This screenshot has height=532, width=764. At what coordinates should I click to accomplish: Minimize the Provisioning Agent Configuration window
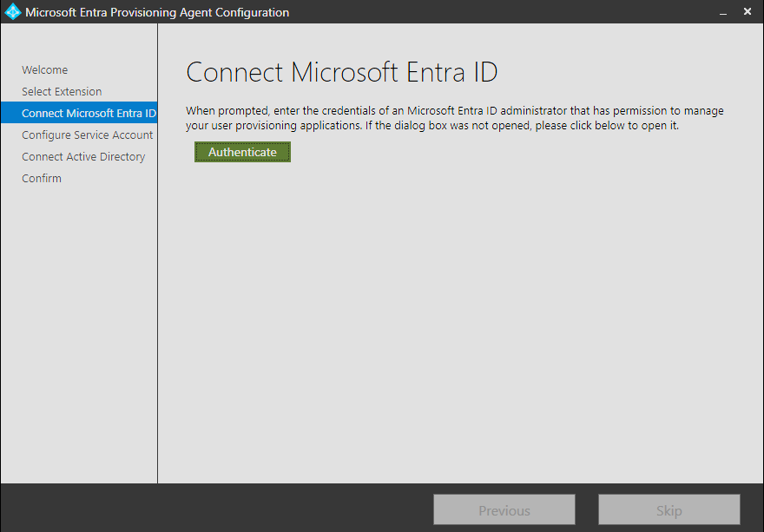tap(721, 12)
